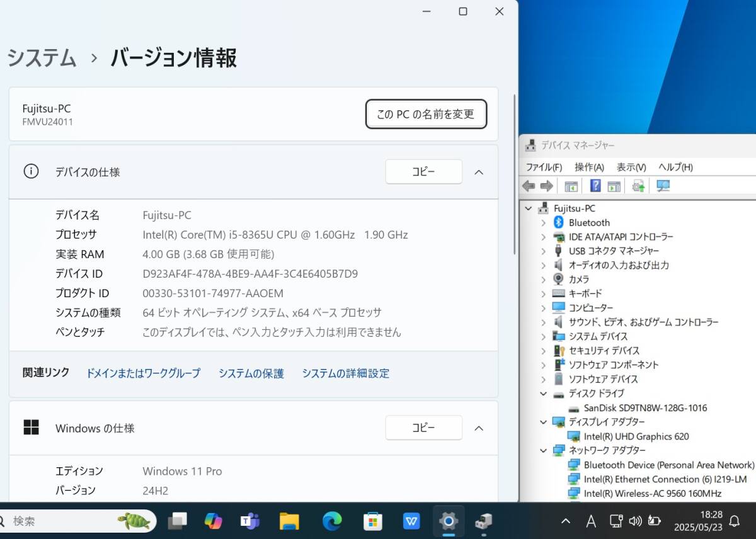Click the update driver icon in Device Manager toolbar
This screenshot has height=539, width=756.
tap(639, 186)
